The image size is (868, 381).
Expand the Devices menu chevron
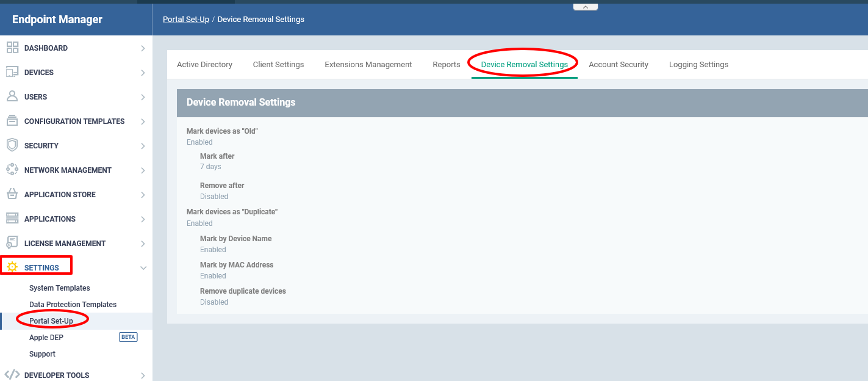(143, 73)
